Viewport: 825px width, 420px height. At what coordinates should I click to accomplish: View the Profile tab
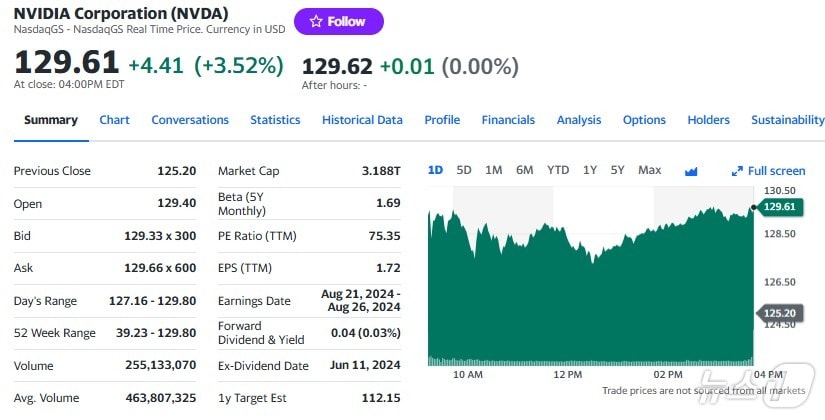tap(442, 120)
